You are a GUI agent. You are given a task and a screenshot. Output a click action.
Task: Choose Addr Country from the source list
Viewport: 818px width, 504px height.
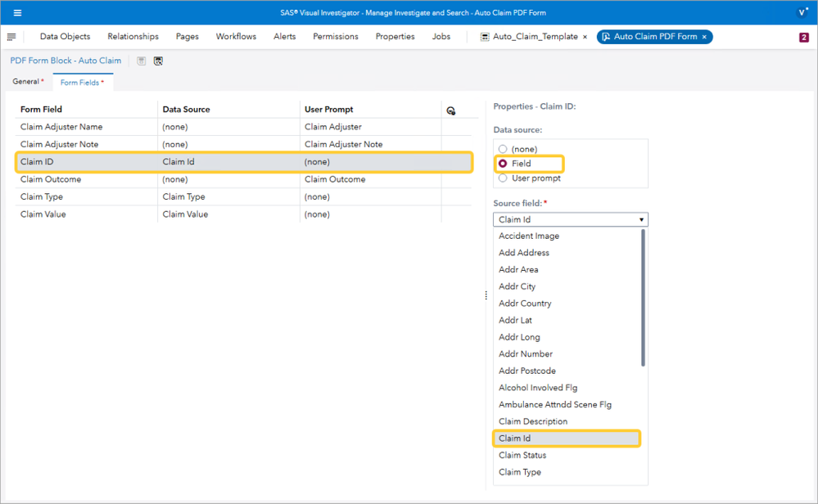coord(567,304)
